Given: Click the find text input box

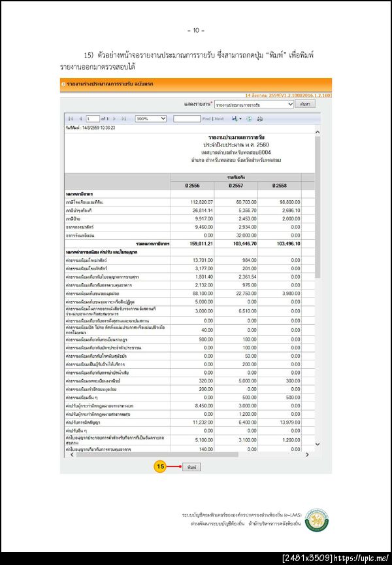Looking at the screenshot, I should click(x=187, y=118).
